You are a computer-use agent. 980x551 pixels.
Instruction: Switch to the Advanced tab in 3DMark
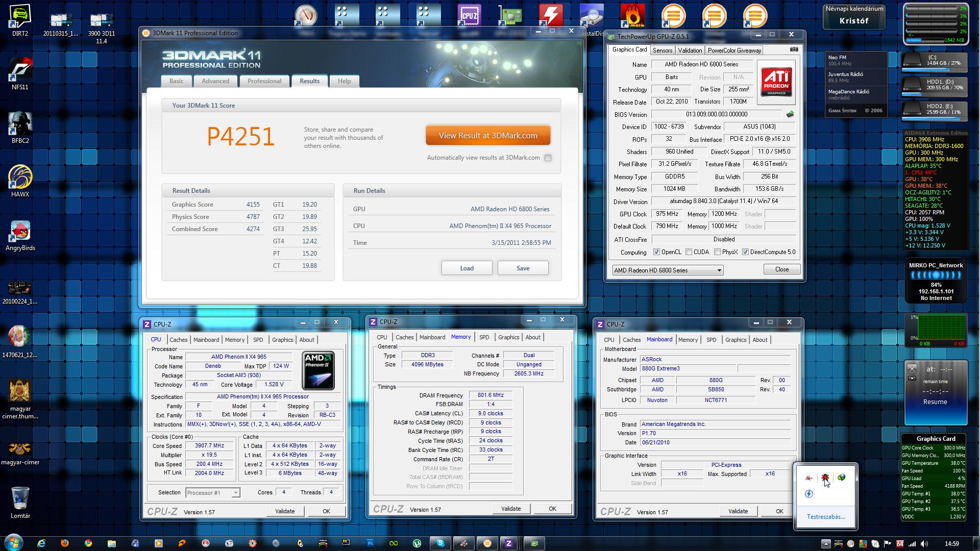[215, 81]
